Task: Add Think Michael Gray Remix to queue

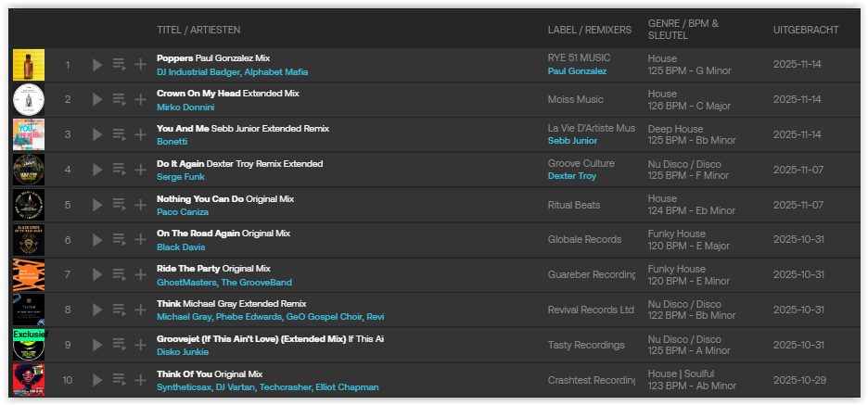Action: [119, 310]
